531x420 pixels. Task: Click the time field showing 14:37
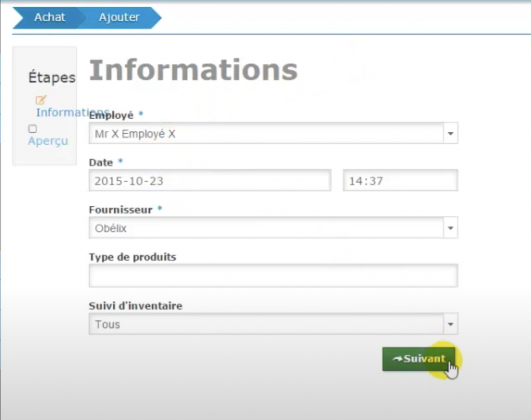coord(400,181)
